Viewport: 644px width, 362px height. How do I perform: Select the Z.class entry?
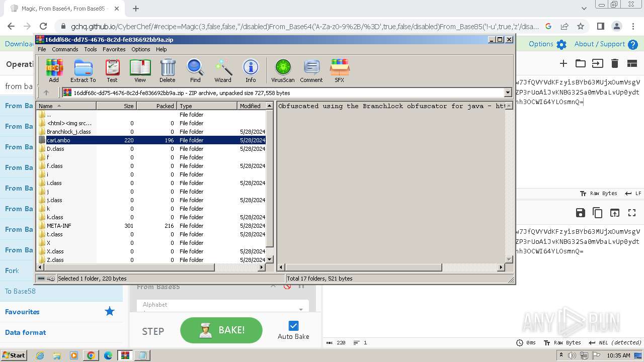tap(151, 260)
